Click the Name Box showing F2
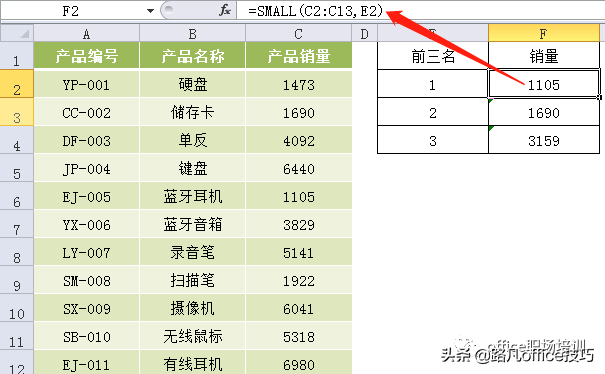The image size is (605, 374). 71,11
